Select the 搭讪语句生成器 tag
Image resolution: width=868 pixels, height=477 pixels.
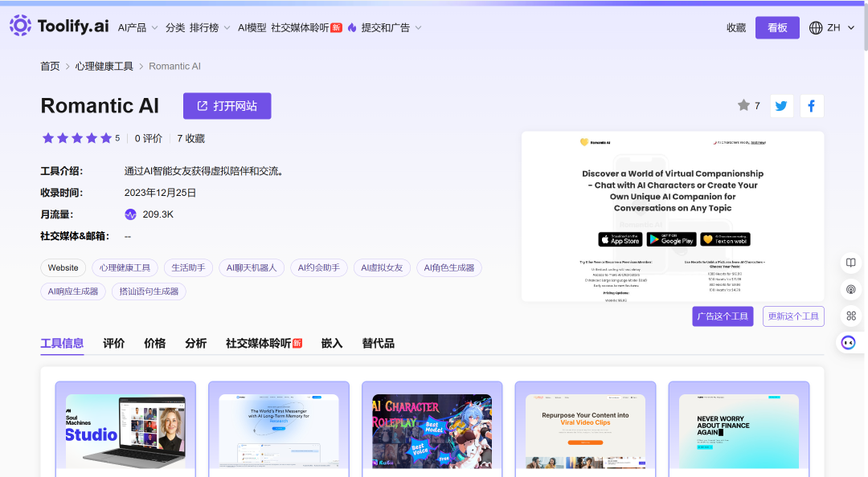tap(149, 291)
